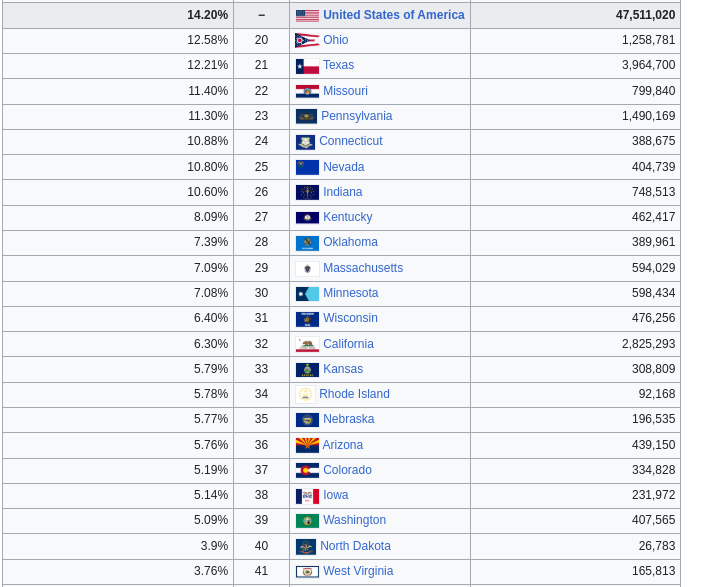Click the Ohio state flag icon

pos(307,40)
